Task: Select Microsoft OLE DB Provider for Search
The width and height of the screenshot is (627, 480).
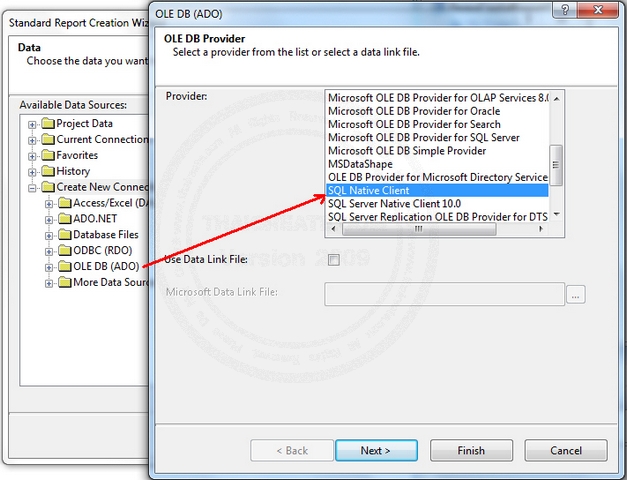Action: click(x=437, y=124)
